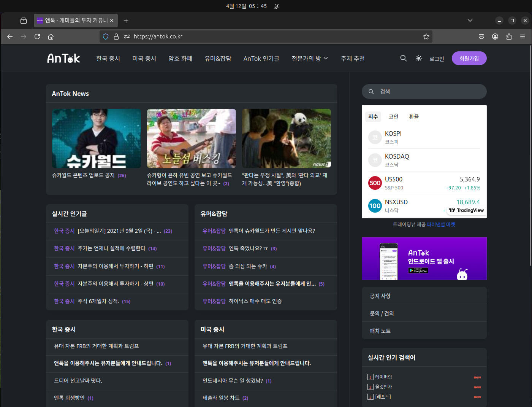Click the AnTok logo in header
Viewport: 532px width, 407px height.
[63, 58]
